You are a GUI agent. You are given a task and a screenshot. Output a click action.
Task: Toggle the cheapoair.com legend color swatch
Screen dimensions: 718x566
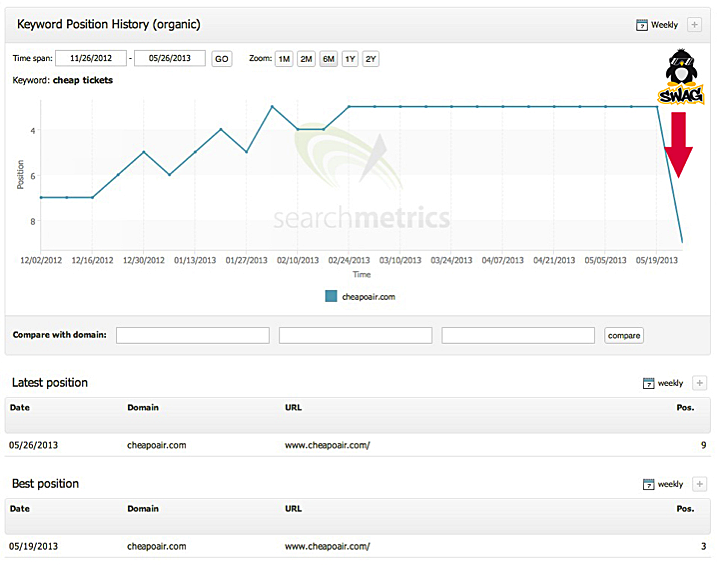[x=331, y=296]
